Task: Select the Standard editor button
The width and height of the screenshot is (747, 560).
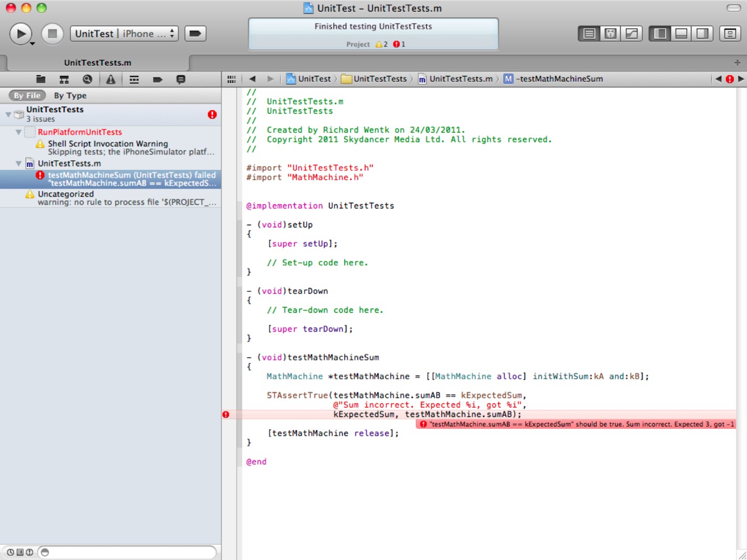Action: [589, 34]
